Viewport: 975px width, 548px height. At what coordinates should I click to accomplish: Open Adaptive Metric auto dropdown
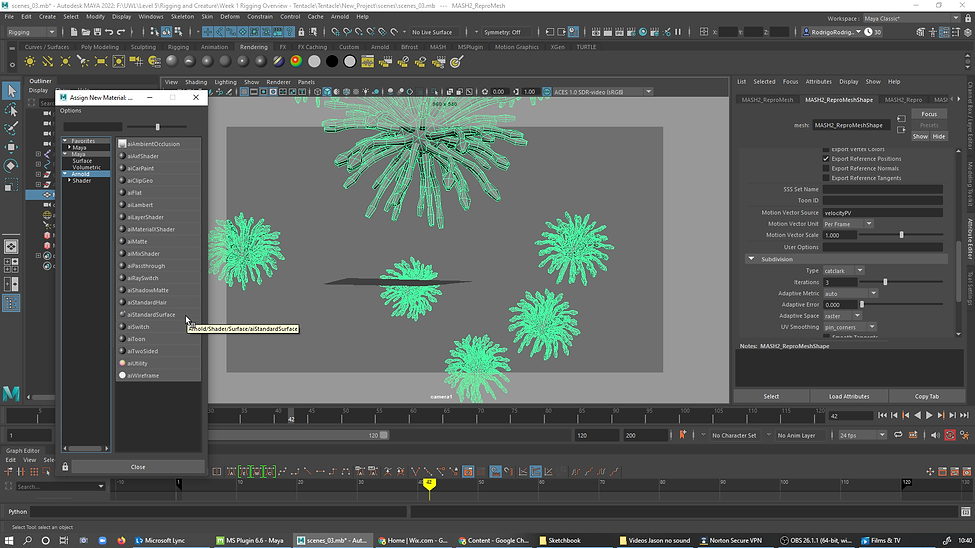pos(850,294)
